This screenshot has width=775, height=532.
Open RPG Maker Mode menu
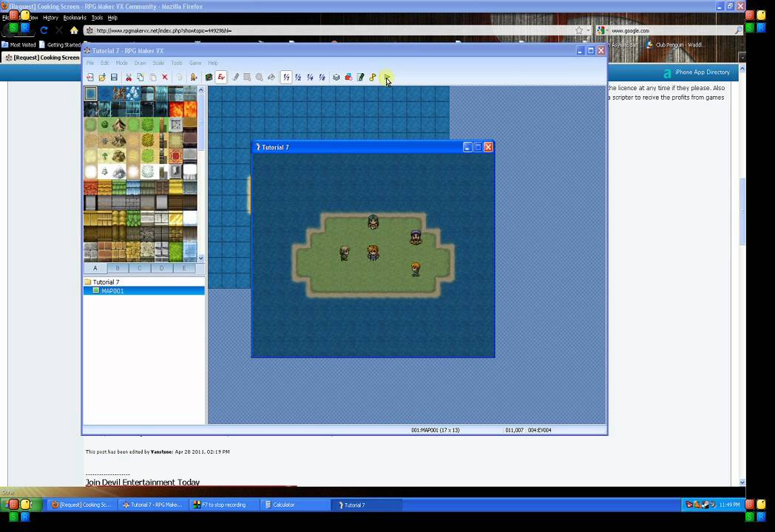121,64
